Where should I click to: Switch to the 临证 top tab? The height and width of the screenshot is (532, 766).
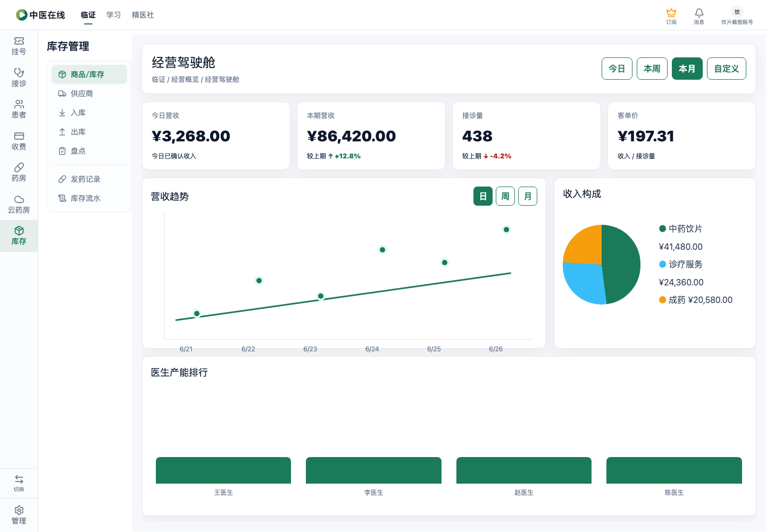pyautogui.click(x=88, y=15)
